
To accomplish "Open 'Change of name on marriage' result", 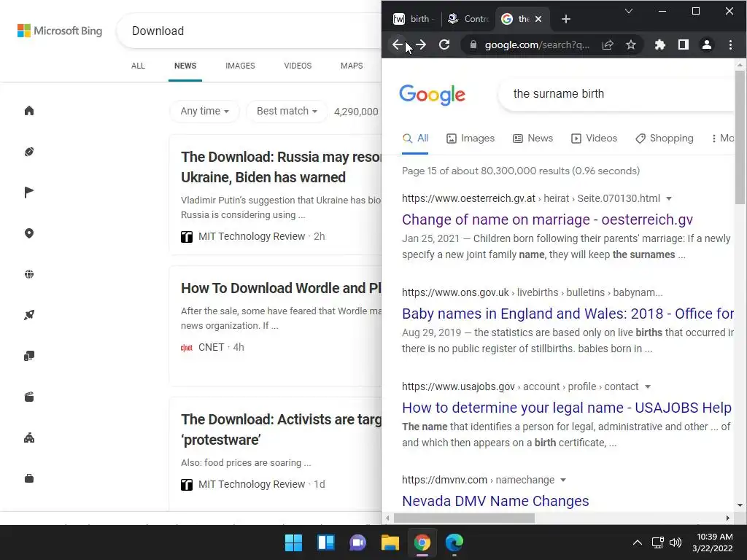I will 547,219.
